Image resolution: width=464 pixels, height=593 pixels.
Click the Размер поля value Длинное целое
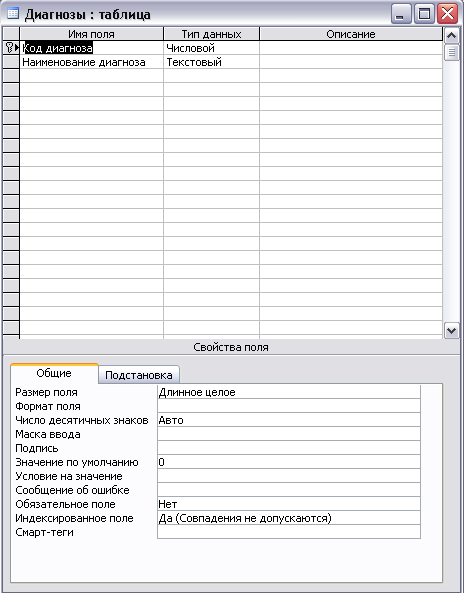coord(289,392)
